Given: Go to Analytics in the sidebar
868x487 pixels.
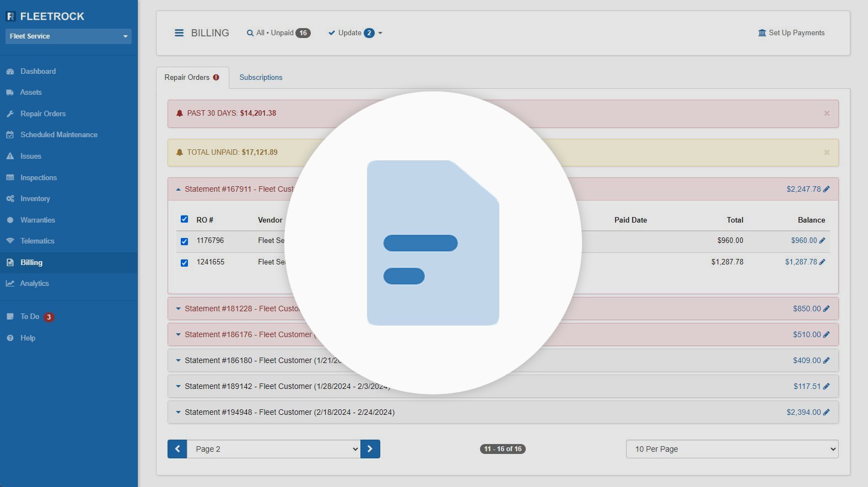Looking at the screenshot, I should pos(35,284).
